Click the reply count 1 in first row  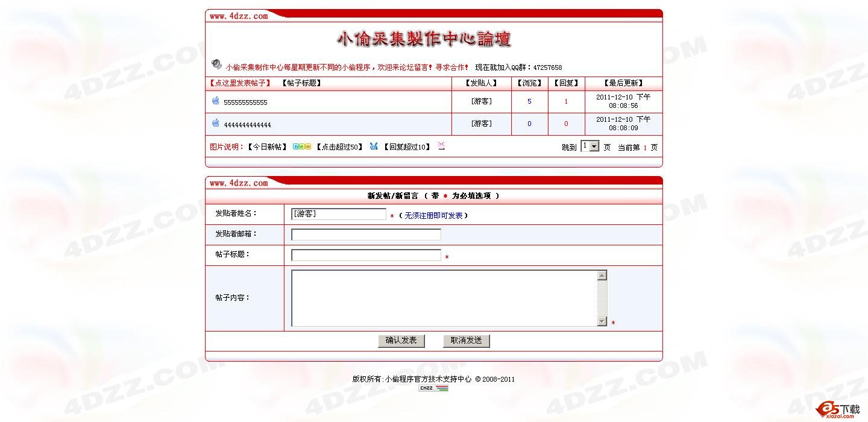pos(566,101)
